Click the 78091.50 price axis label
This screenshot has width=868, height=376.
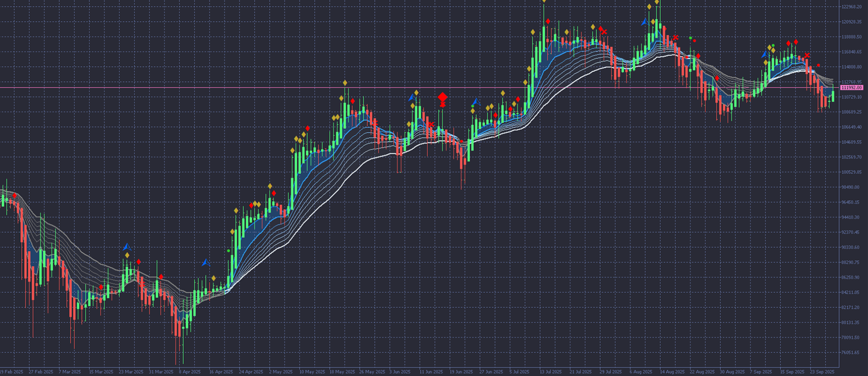click(x=851, y=337)
